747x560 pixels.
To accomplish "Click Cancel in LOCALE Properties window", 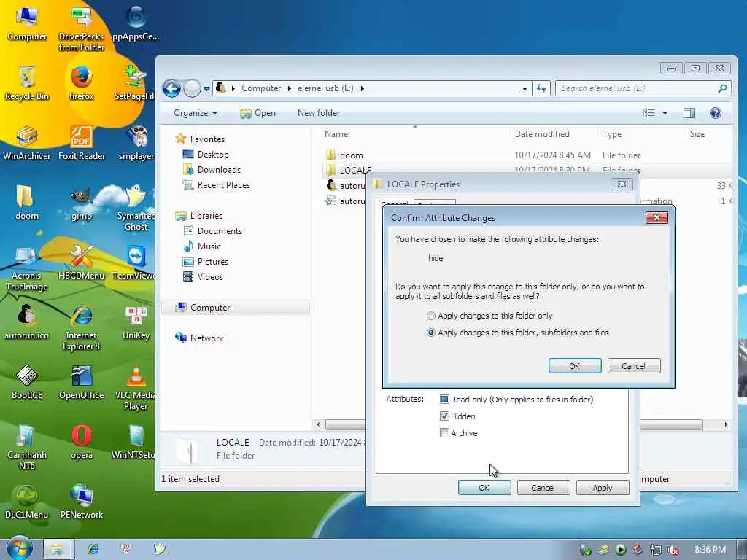I will click(x=543, y=488).
